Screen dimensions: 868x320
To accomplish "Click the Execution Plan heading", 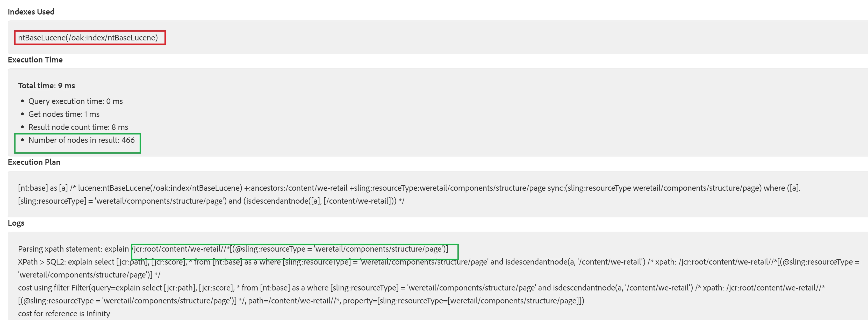I will coord(34,162).
